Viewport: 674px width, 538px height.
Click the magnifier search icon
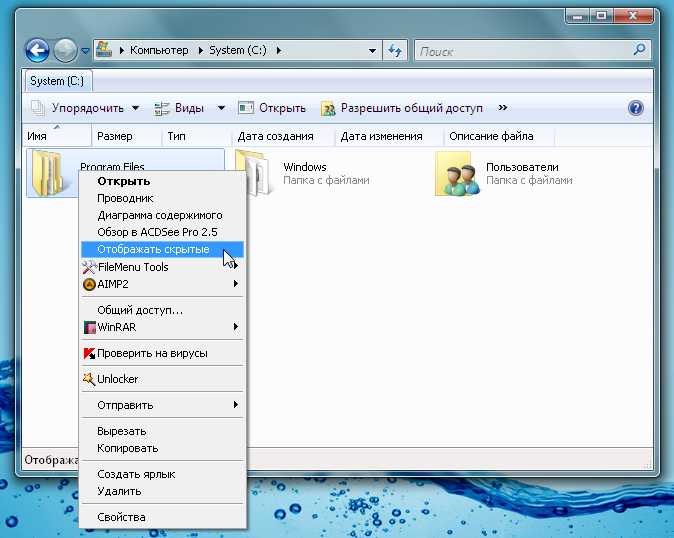click(640, 50)
